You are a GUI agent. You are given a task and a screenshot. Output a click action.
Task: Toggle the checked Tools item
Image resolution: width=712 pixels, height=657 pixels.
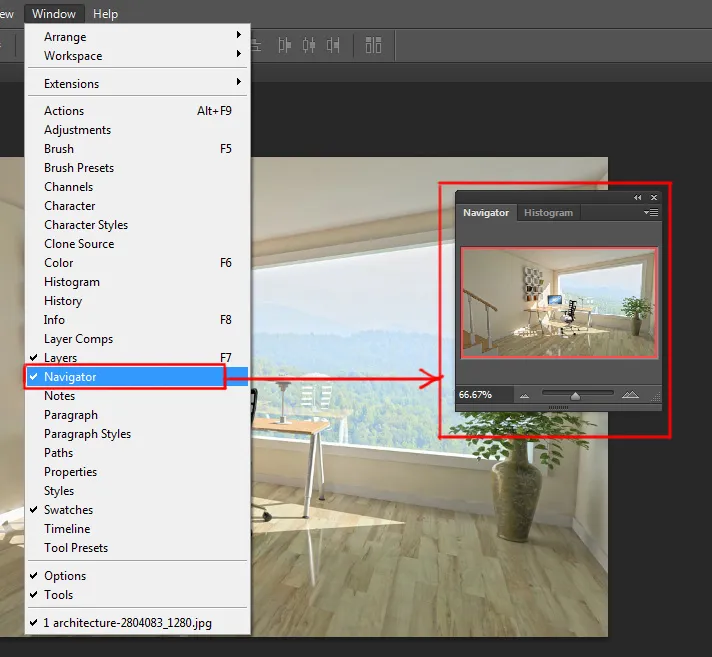[138, 595]
